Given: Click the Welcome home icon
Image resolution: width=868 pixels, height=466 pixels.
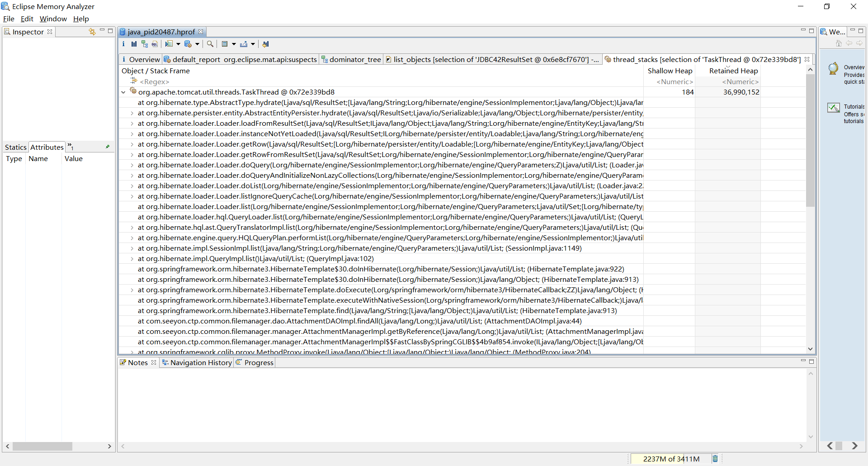Looking at the screenshot, I should click(x=839, y=43).
